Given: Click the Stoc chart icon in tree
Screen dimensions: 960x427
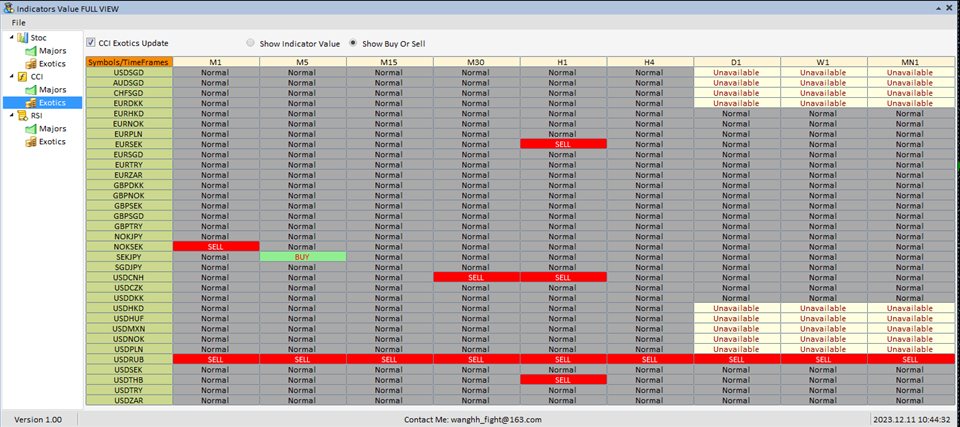Looking at the screenshot, I should coord(22,38).
